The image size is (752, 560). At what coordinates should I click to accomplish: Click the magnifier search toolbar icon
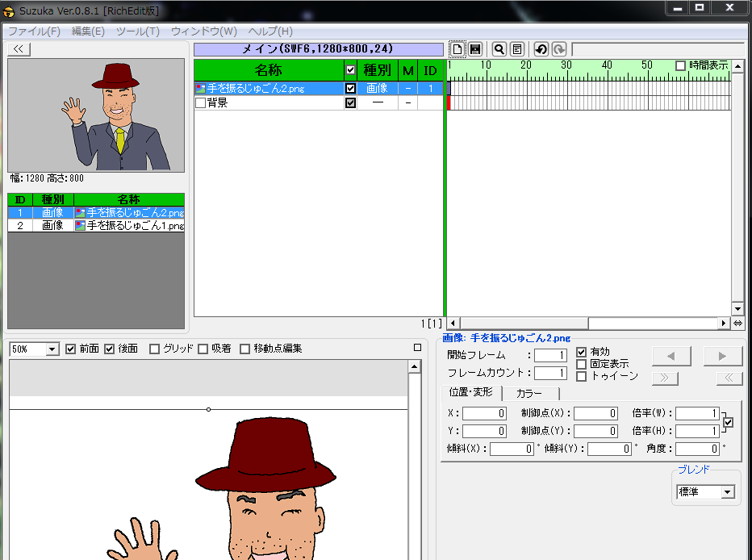point(499,49)
